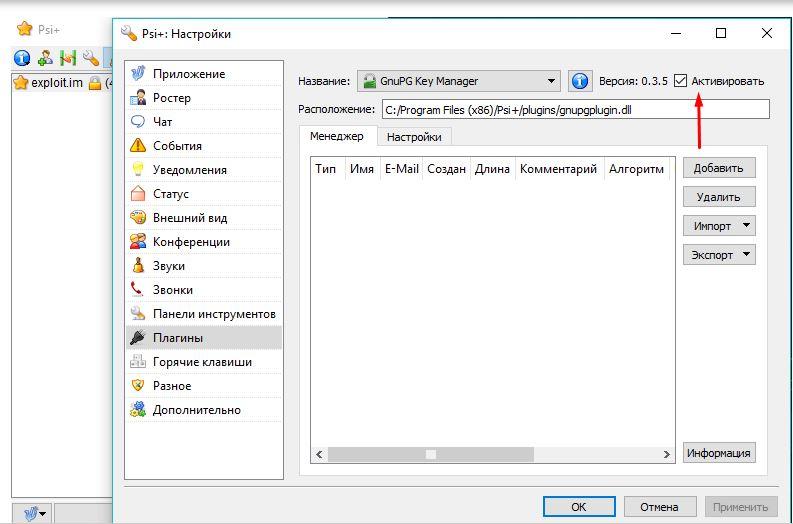Click the Добавить button
The width and height of the screenshot is (793, 524).
pos(719,168)
